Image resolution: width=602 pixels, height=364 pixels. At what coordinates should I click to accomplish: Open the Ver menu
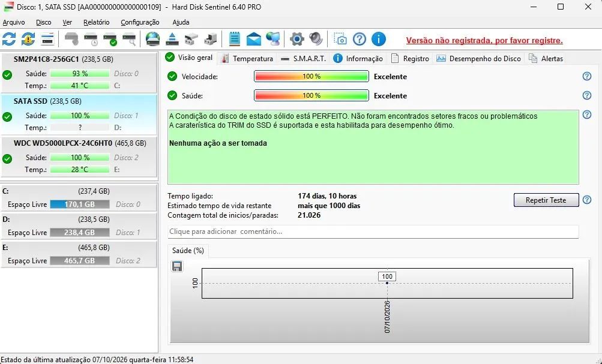(x=67, y=22)
